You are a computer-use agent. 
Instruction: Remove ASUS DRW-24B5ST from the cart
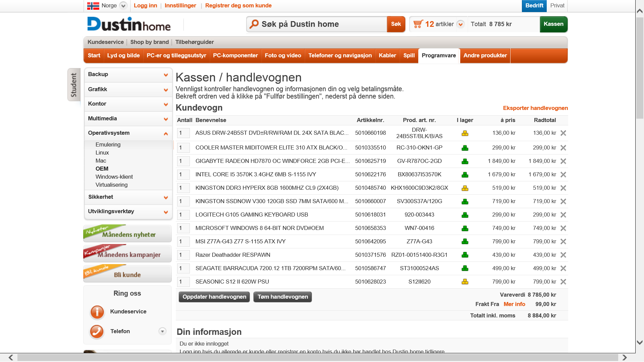[563, 133]
